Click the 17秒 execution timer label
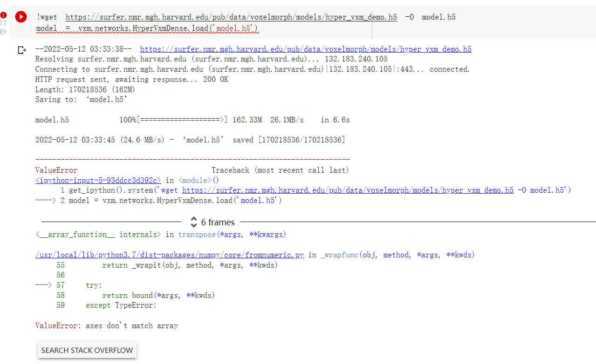Viewport: 596px width, 364px height. [x=4, y=27]
